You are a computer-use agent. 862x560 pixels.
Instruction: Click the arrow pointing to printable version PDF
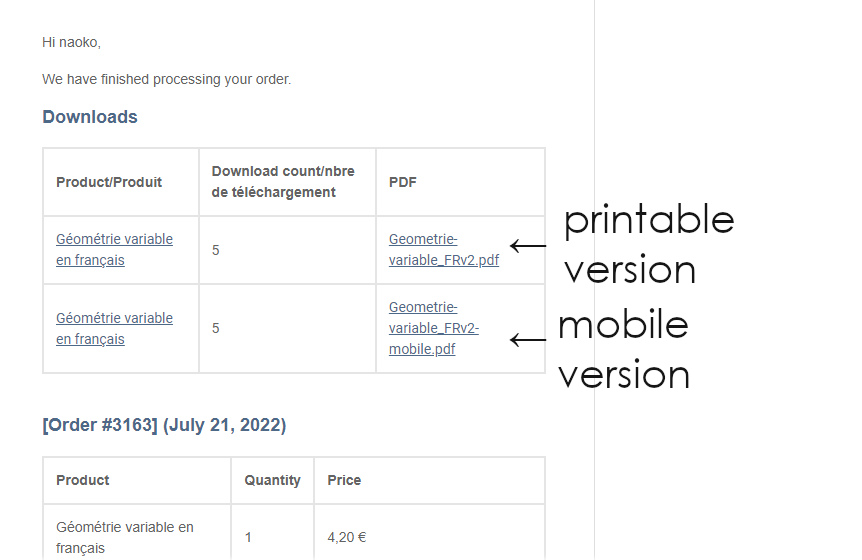(528, 245)
